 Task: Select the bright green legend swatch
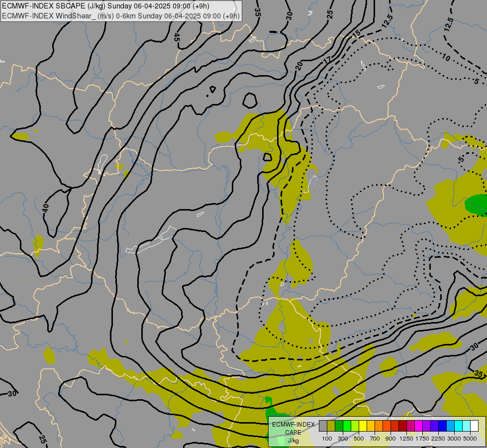point(347,426)
